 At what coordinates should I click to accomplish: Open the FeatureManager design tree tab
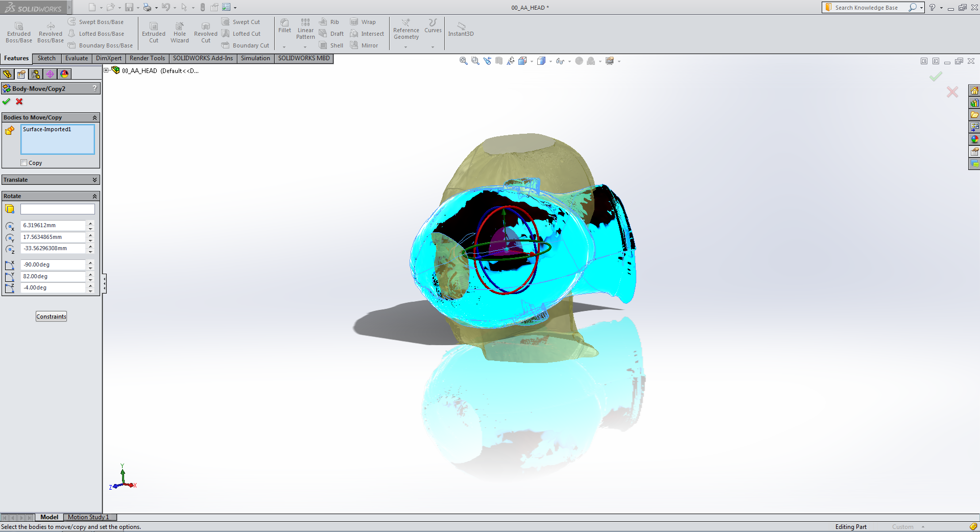click(x=7, y=74)
